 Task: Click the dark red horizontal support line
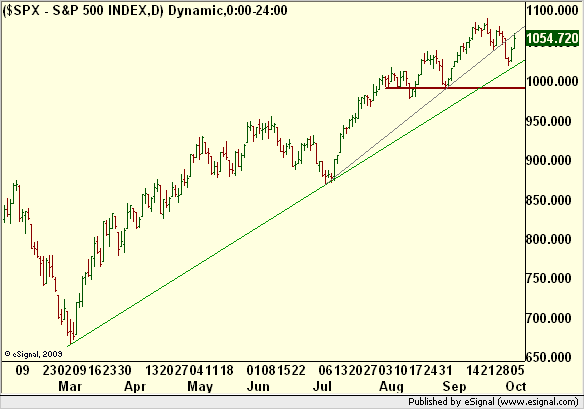coord(455,88)
